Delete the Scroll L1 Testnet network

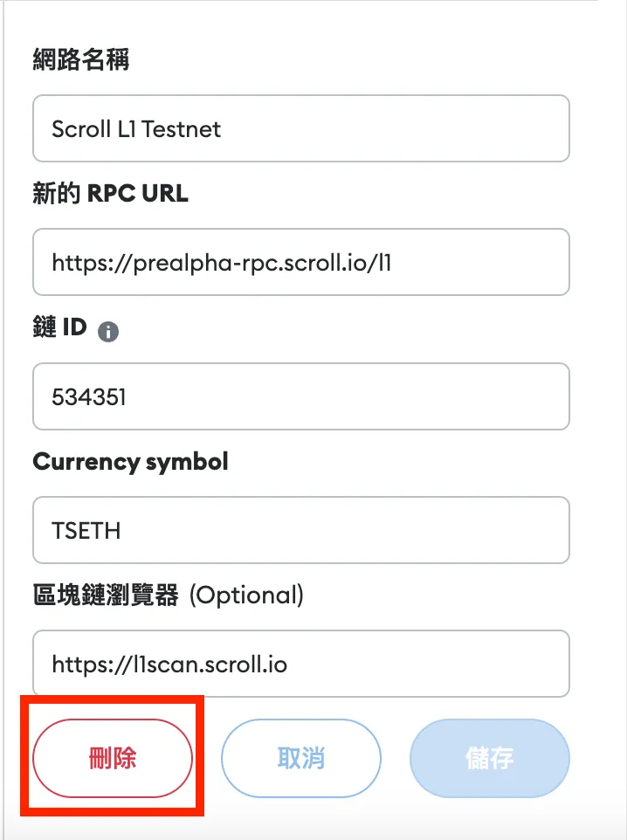112,758
